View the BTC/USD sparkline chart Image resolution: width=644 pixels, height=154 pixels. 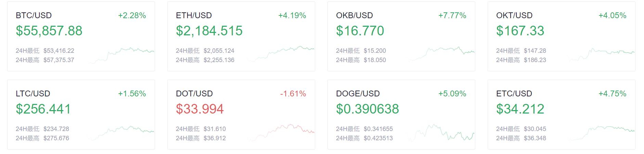[x=121, y=56]
